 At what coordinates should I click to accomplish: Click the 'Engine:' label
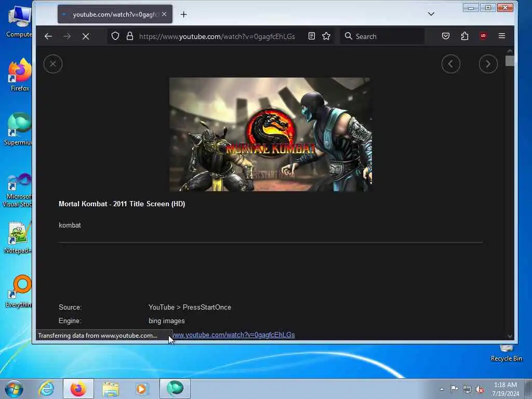70,321
